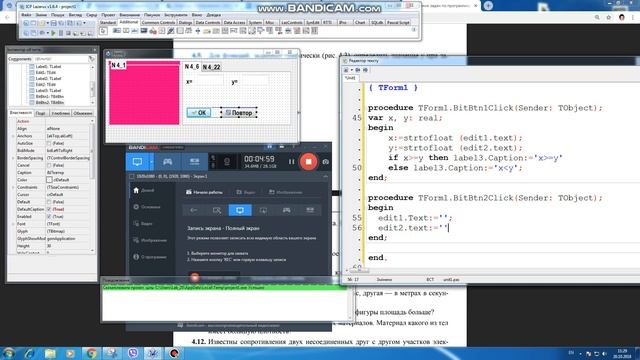This screenshot has height=360, width=640.
Task: Open Lazarus paw icon in the taskbar
Action: [153, 353]
